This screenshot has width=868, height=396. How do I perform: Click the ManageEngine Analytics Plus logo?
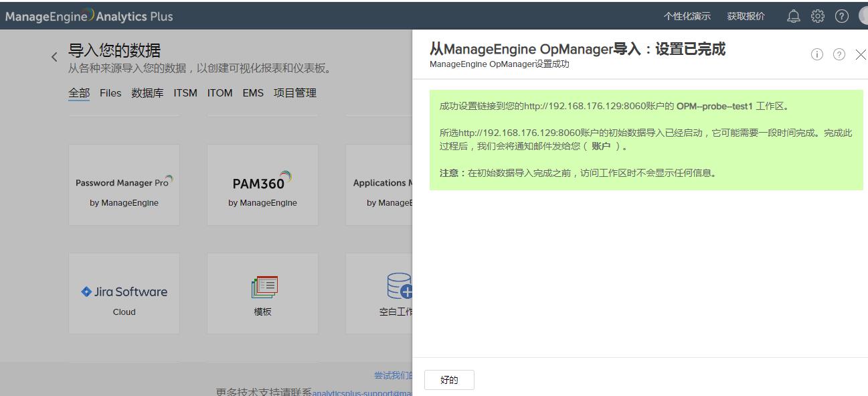pyautogui.click(x=89, y=16)
